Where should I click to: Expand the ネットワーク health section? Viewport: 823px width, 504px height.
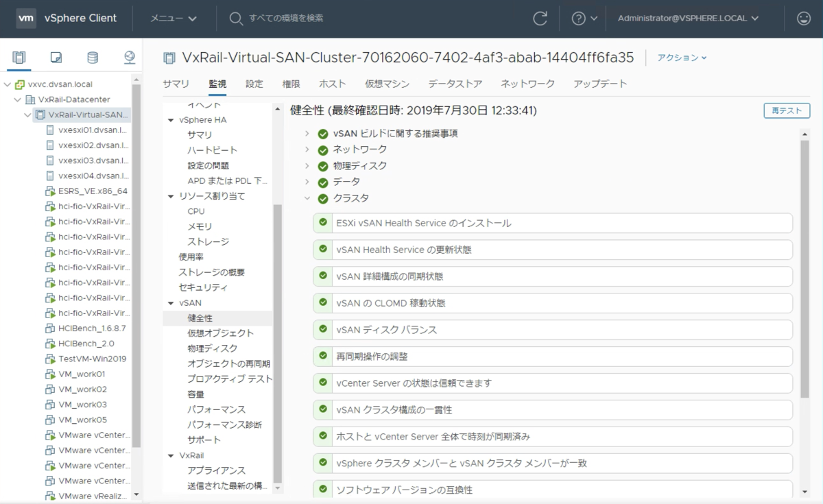(307, 149)
